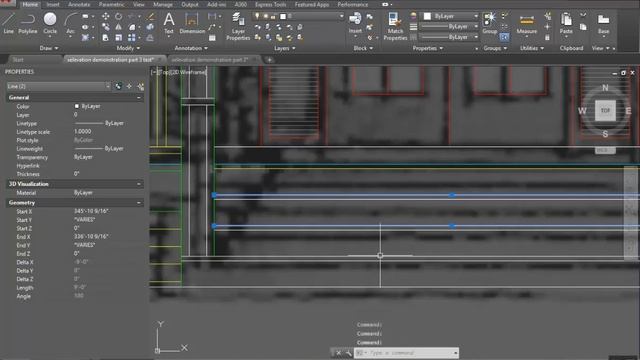
Task: Activate the Move tool in Modify panel
Action: (105, 16)
